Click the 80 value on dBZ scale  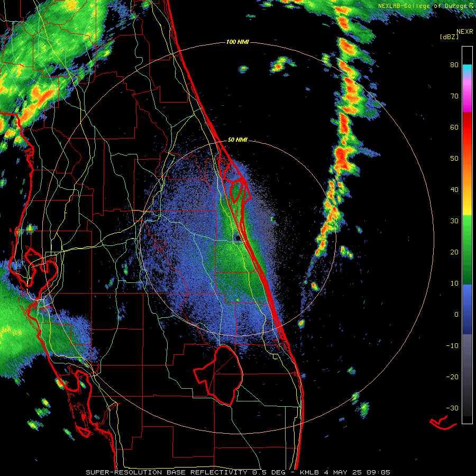(x=454, y=65)
